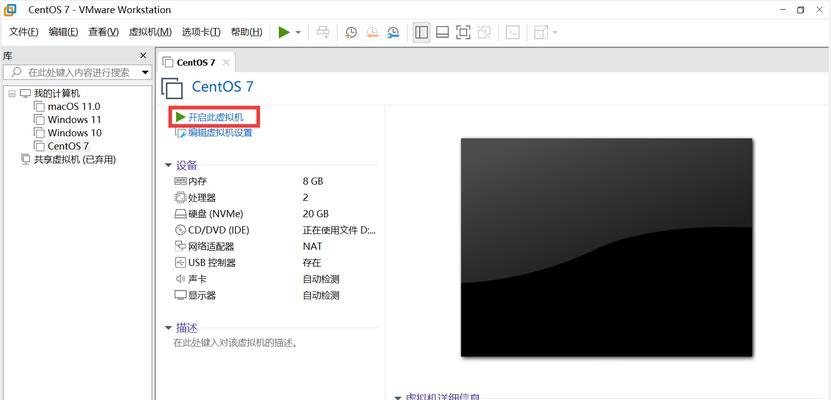Open the 选项卡(T) menu
Viewport: 831px width, 400px height.
pos(201,32)
